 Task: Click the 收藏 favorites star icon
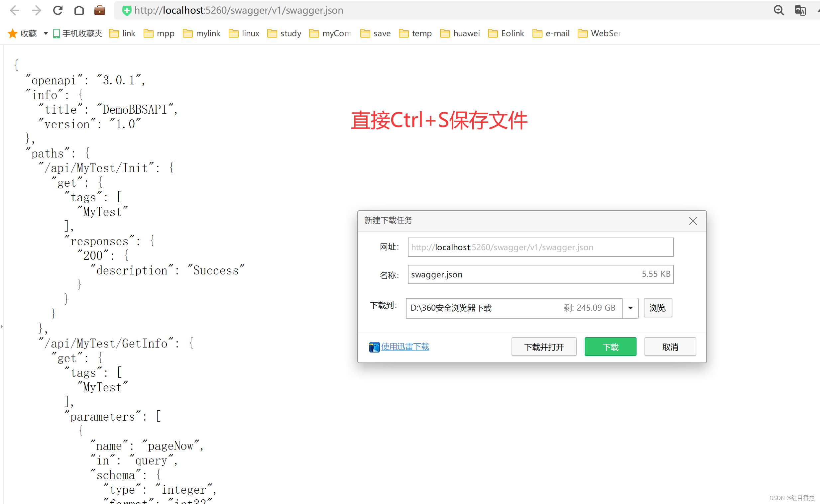(x=12, y=33)
